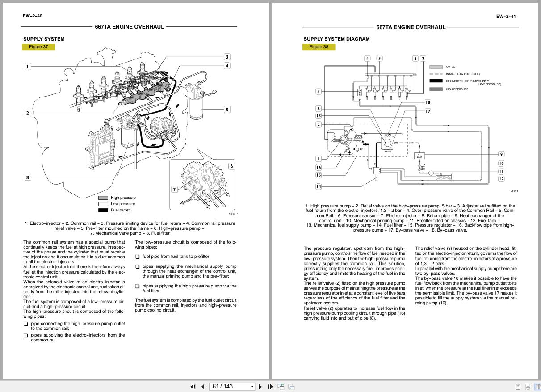The width and height of the screenshot is (541, 392).
Task: Go forward to the next view
Action: click(x=291, y=386)
